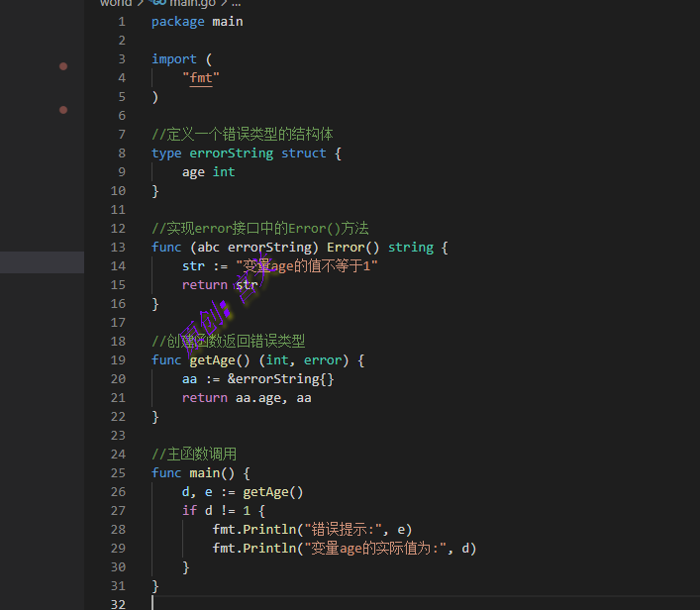Open the wond folder breadcrumb
Image resolution: width=700 pixels, height=610 pixels.
(116, 3)
